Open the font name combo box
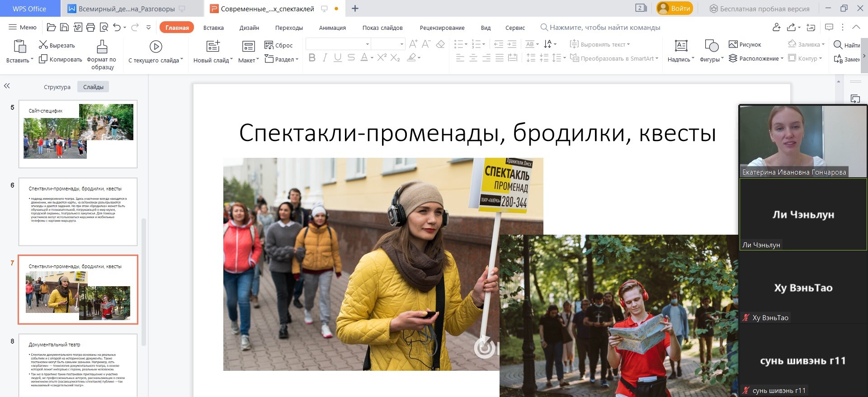 click(x=338, y=44)
